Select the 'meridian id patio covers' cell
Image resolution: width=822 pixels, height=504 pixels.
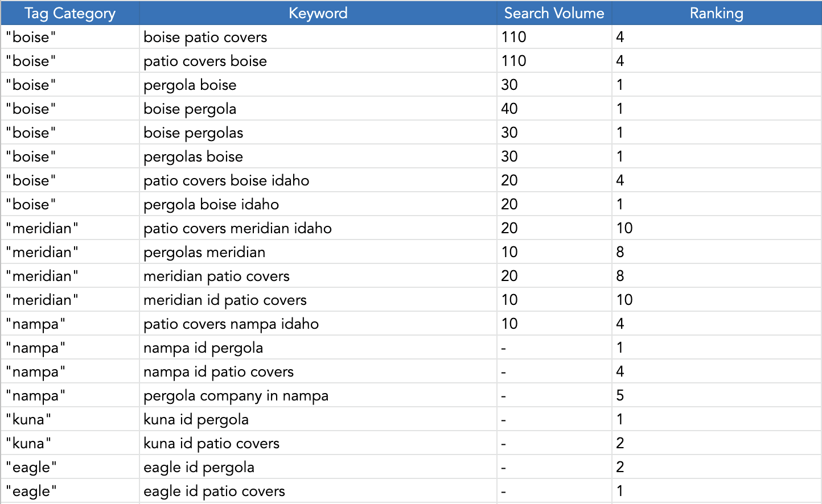318,300
